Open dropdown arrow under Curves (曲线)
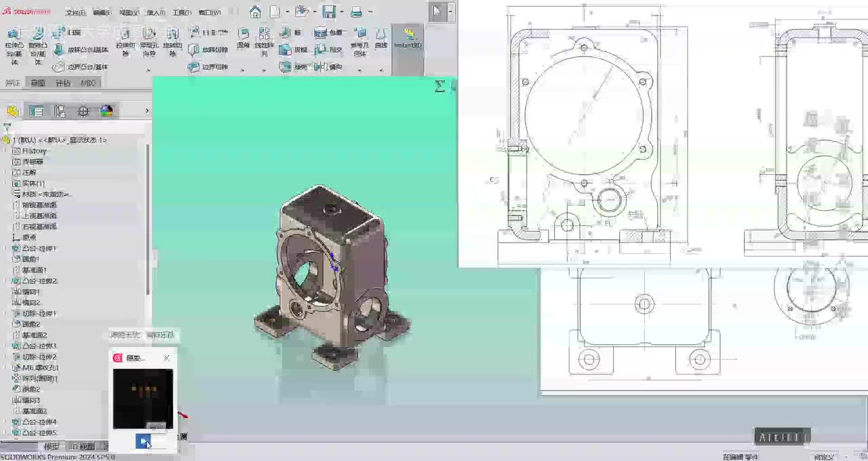The width and height of the screenshot is (868, 461). point(381,69)
